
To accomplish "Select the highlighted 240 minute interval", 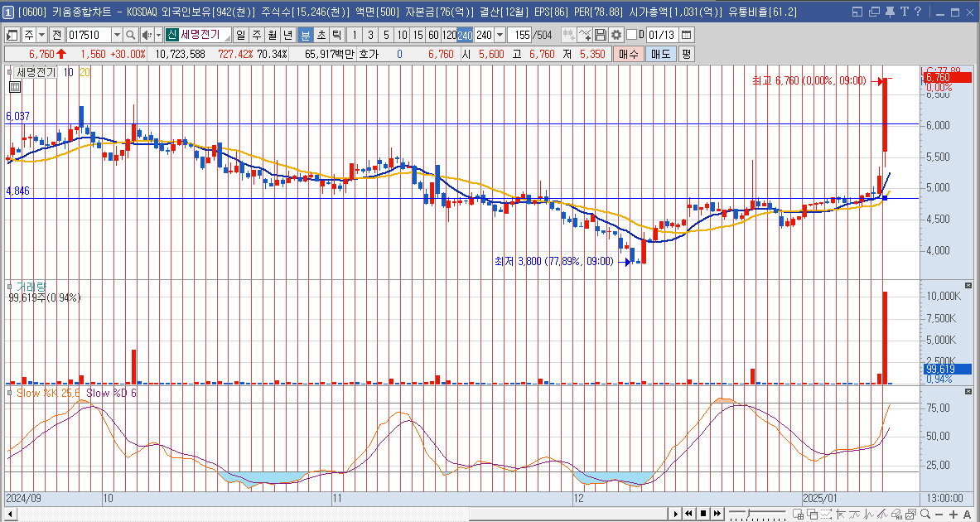I will click(x=465, y=35).
